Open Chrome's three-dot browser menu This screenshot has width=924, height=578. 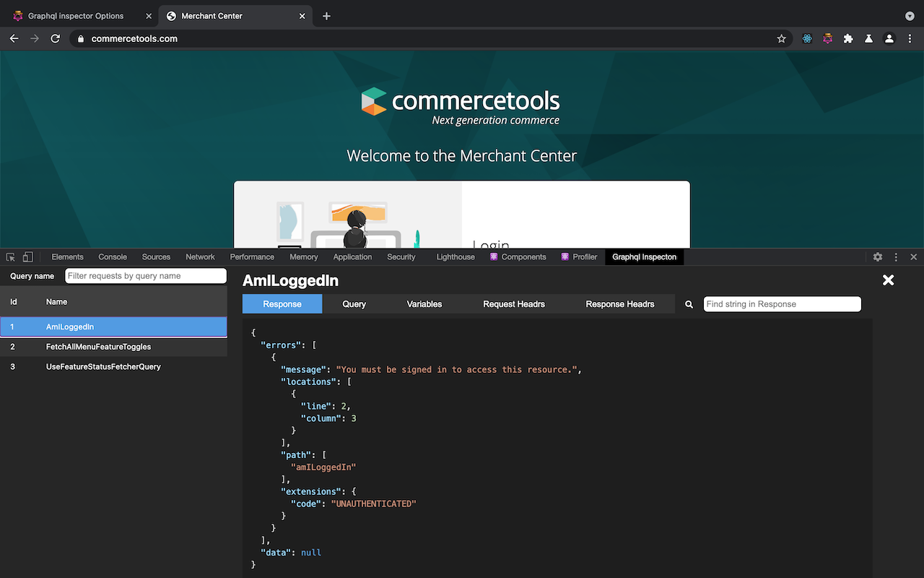910,38
